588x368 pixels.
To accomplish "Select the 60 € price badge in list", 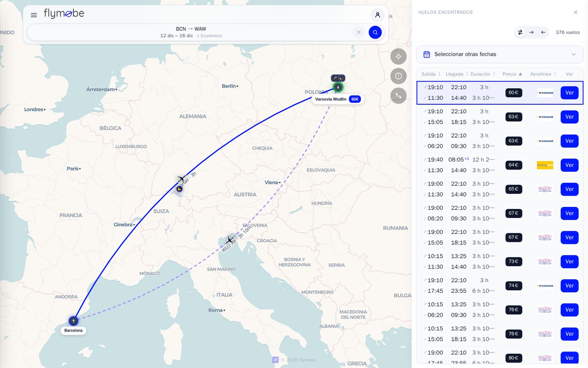I will tap(514, 93).
